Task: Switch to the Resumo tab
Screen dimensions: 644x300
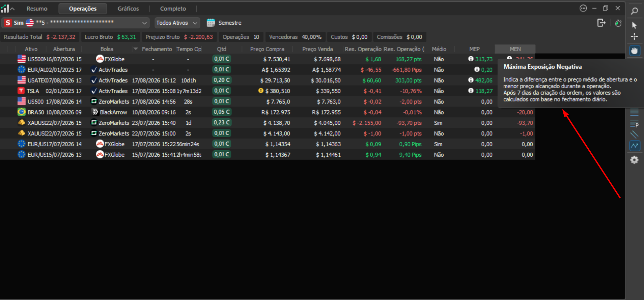Action: 37,8
